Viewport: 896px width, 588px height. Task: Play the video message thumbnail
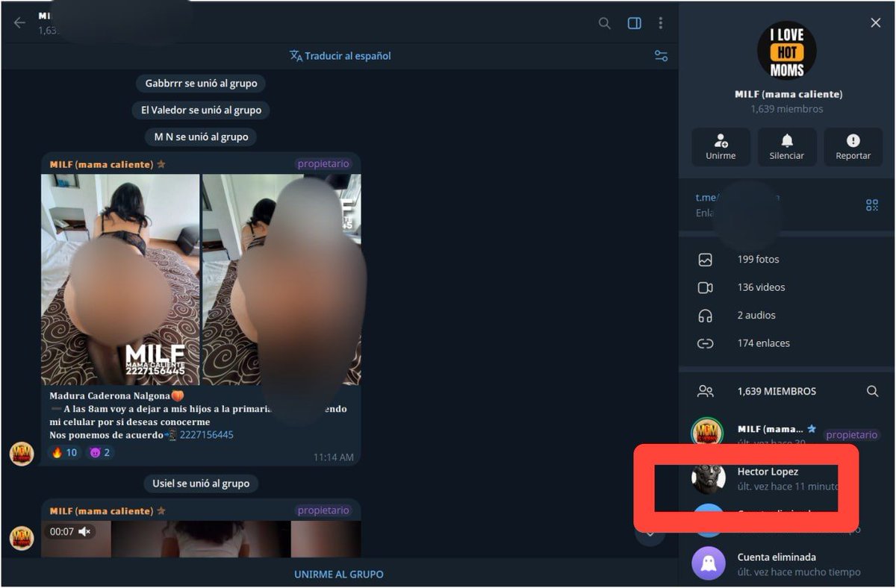201,539
